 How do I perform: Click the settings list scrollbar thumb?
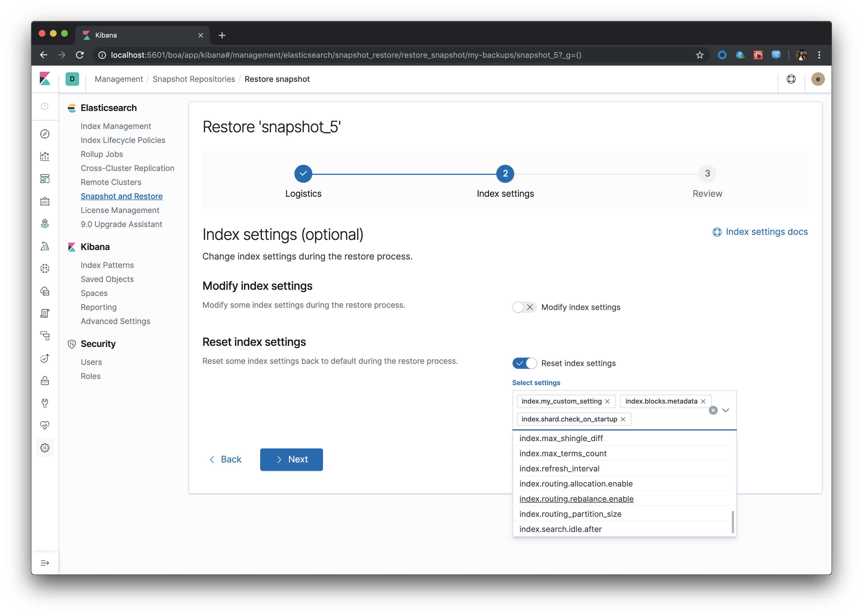pyautogui.click(x=732, y=522)
